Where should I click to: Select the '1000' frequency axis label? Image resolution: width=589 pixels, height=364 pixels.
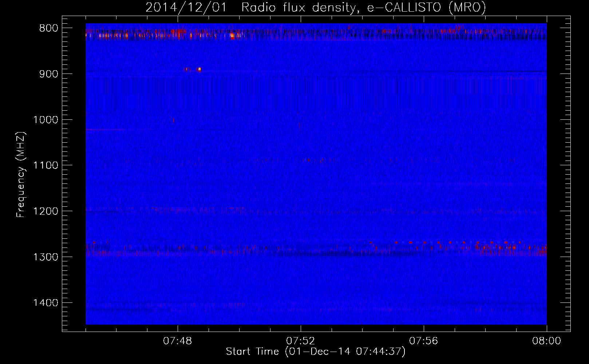(46, 120)
